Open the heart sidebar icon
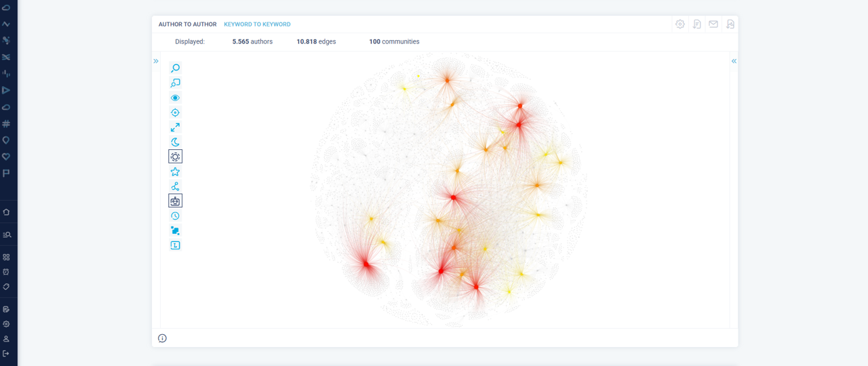This screenshot has width=868, height=366. 6,157
